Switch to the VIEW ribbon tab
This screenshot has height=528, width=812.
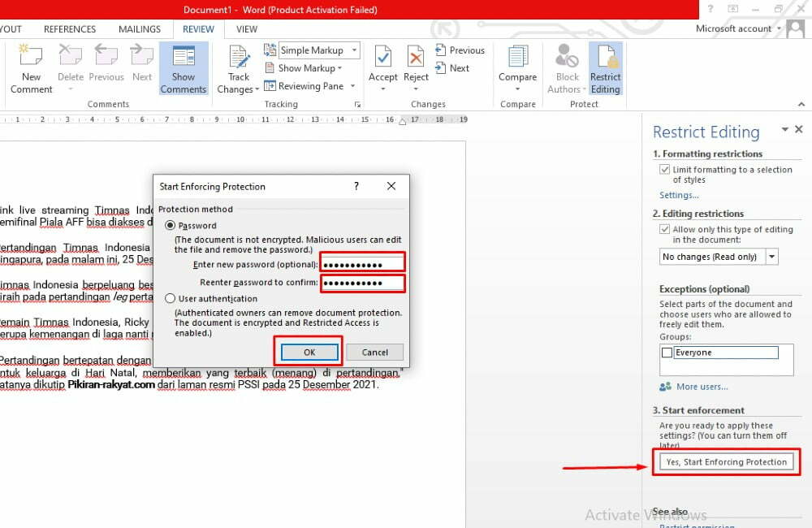tap(246, 28)
